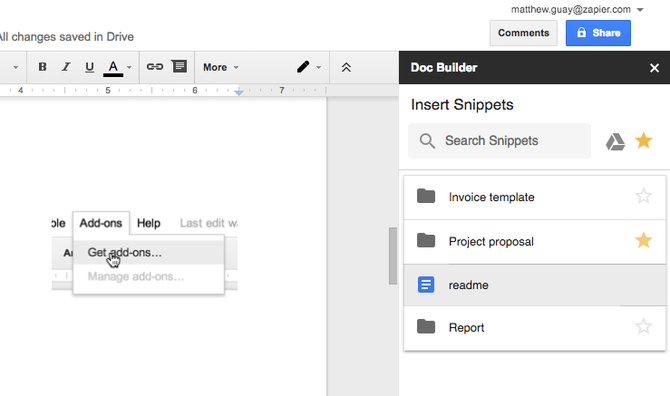Click the Project proposal folder icon
Screen dimensions: 670x396
[x=426, y=241]
